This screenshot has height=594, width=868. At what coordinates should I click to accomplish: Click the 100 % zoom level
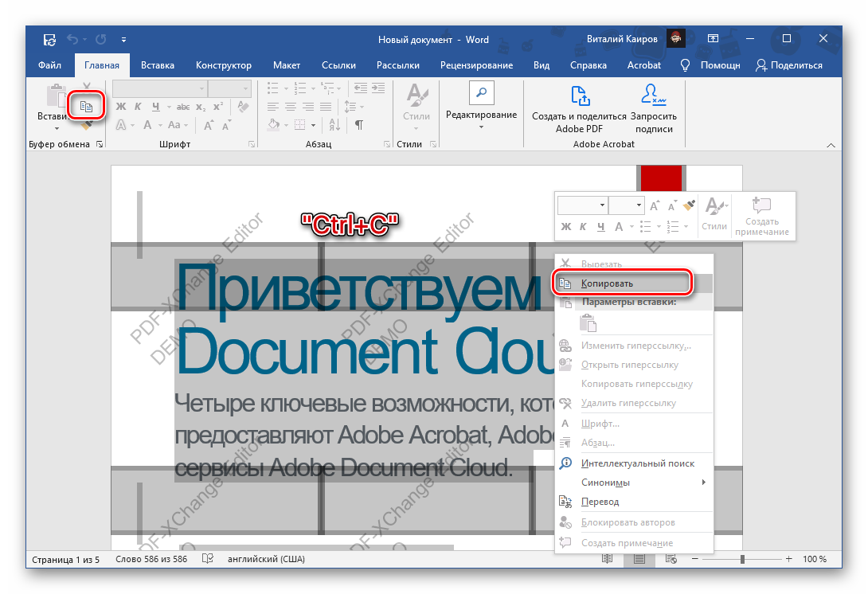(x=815, y=559)
